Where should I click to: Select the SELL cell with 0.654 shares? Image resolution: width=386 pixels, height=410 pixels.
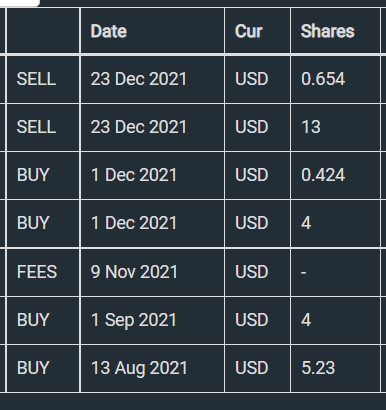pyautogui.click(x=43, y=79)
